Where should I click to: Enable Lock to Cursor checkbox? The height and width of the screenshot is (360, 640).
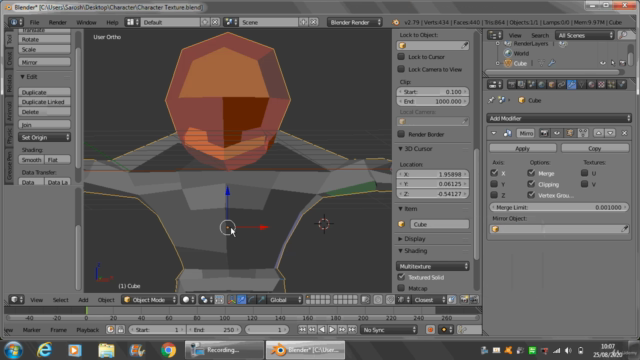coord(401,57)
